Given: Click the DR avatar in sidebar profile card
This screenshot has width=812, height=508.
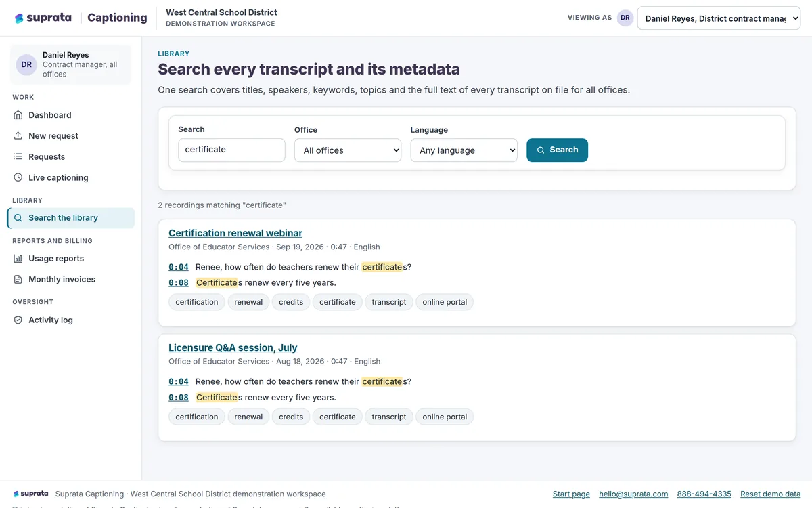Looking at the screenshot, I should point(26,64).
